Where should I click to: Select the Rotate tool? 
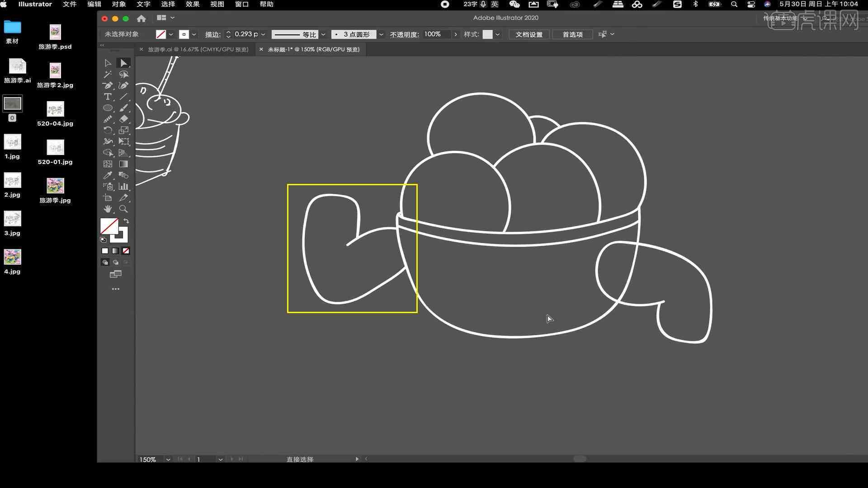coord(108,131)
